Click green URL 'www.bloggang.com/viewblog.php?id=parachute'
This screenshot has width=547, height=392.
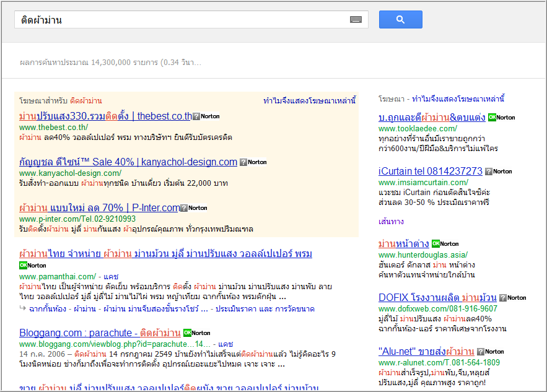(115, 344)
